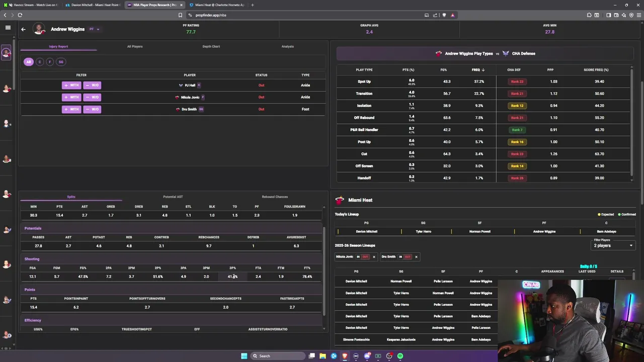Select the C position filter chip
644x362 pixels.
coord(40,62)
